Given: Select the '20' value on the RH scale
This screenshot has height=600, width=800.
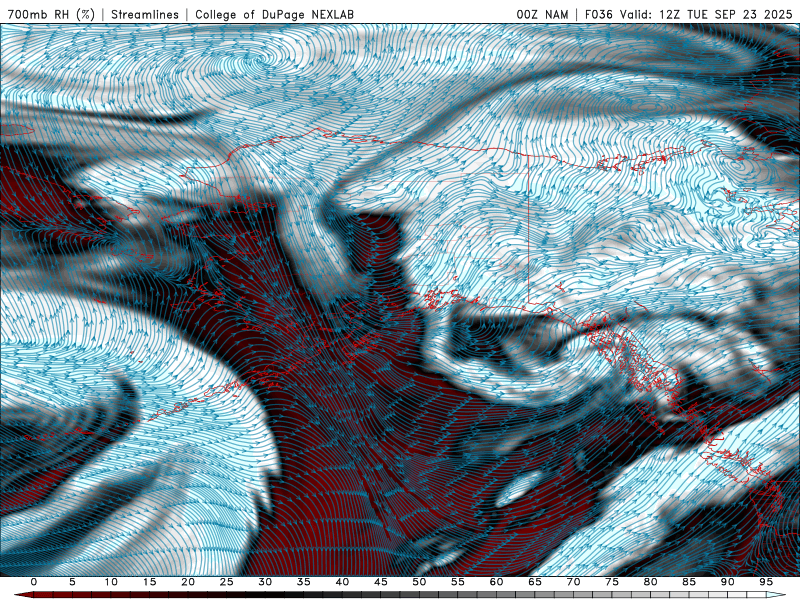Looking at the screenshot, I should coord(188,582).
